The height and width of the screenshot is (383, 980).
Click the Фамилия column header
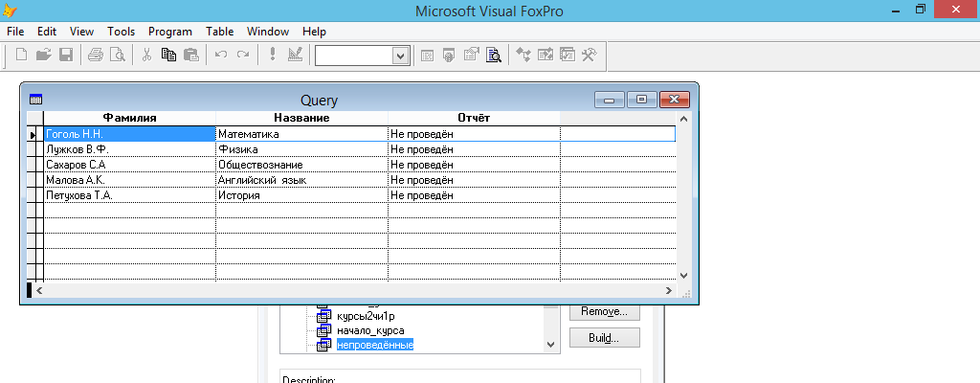point(129,119)
